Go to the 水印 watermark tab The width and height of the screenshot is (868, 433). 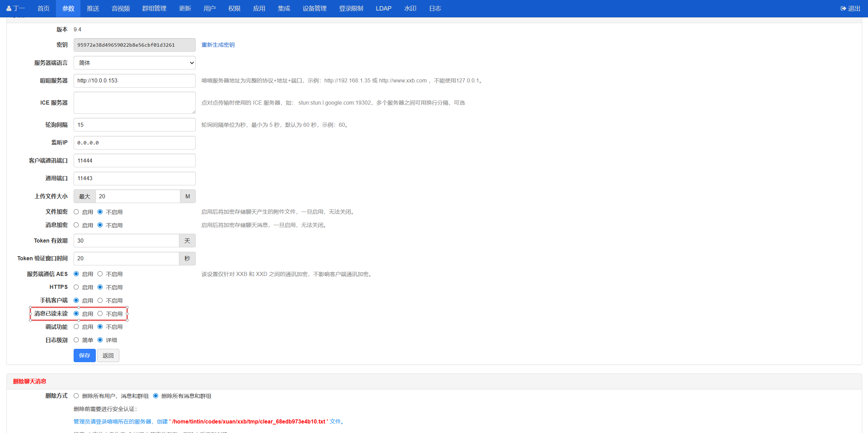[x=410, y=9]
